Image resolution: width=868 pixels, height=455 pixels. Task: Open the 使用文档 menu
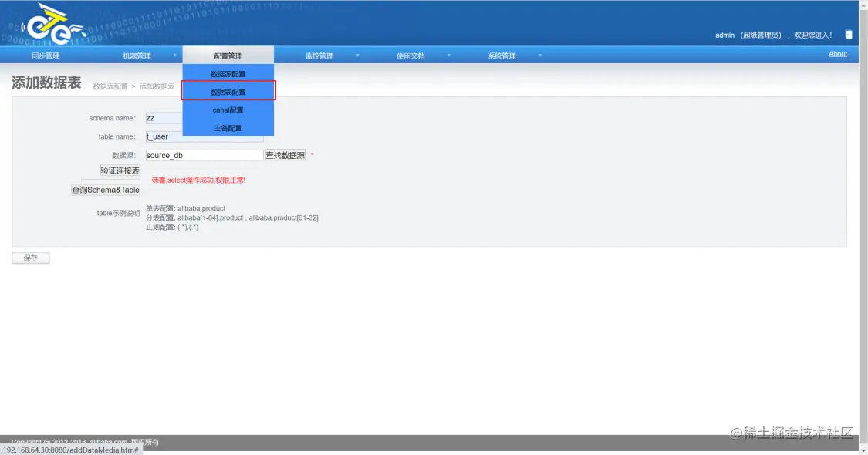(410, 56)
